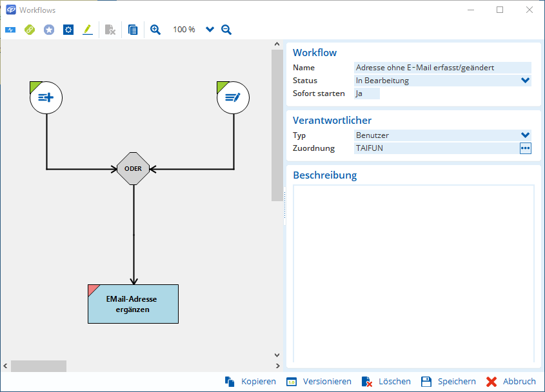The height and width of the screenshot is (392, 545).
Task: Open the zoom percentage dropdown arrow
Action: 210,30
